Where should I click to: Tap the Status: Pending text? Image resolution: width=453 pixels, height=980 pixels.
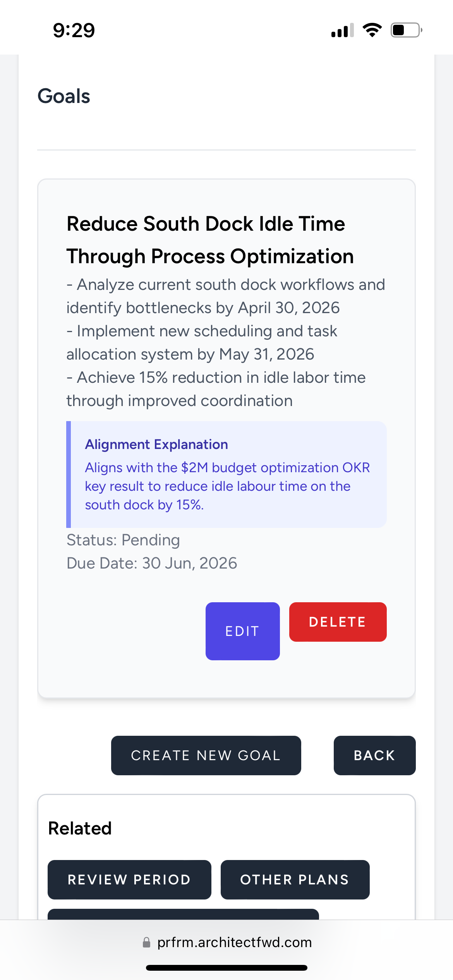pyautogui.click(x=123, y=540)
